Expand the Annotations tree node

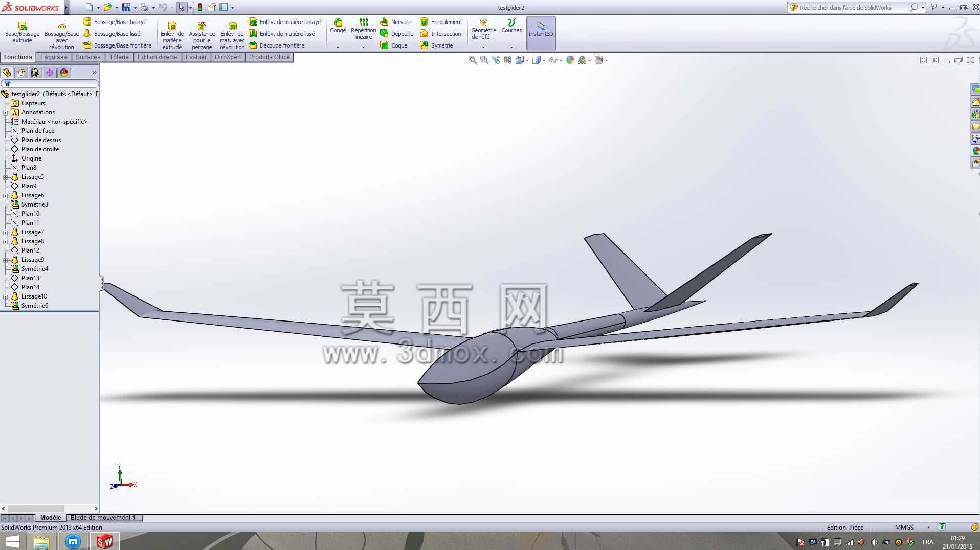click(x=5, y=112)
